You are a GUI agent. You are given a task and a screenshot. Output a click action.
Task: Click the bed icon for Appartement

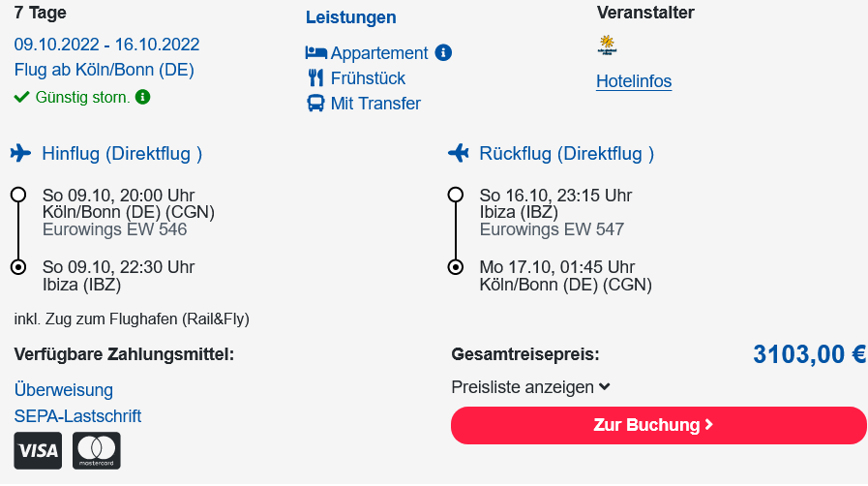coord(315,52)
